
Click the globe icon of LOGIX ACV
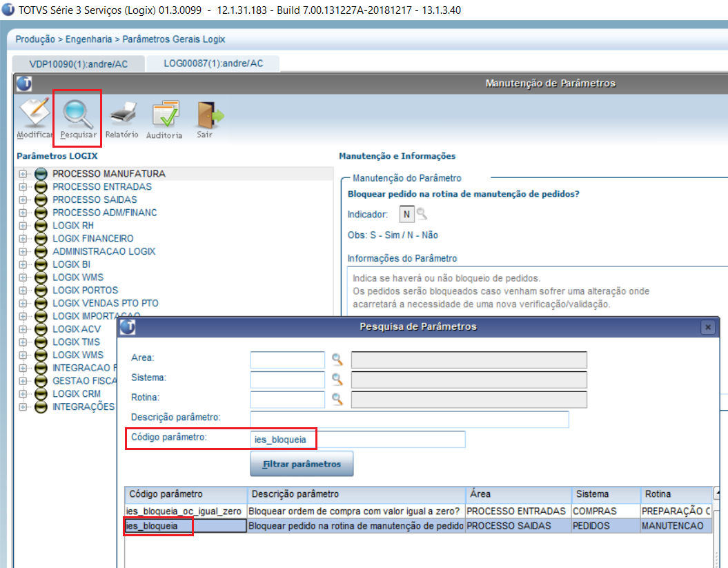point(41,329)
